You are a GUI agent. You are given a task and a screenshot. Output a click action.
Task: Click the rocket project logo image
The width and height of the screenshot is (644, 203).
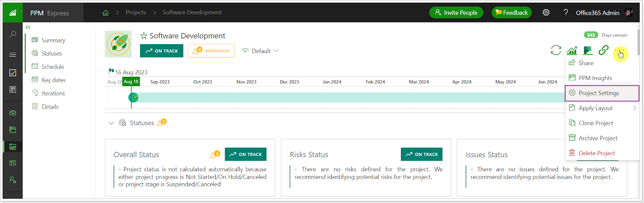coord(118,44)
